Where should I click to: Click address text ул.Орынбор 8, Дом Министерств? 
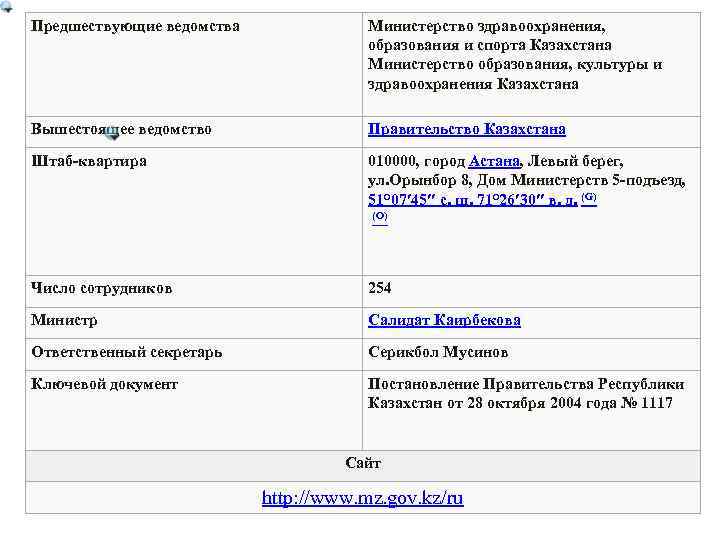488,180
